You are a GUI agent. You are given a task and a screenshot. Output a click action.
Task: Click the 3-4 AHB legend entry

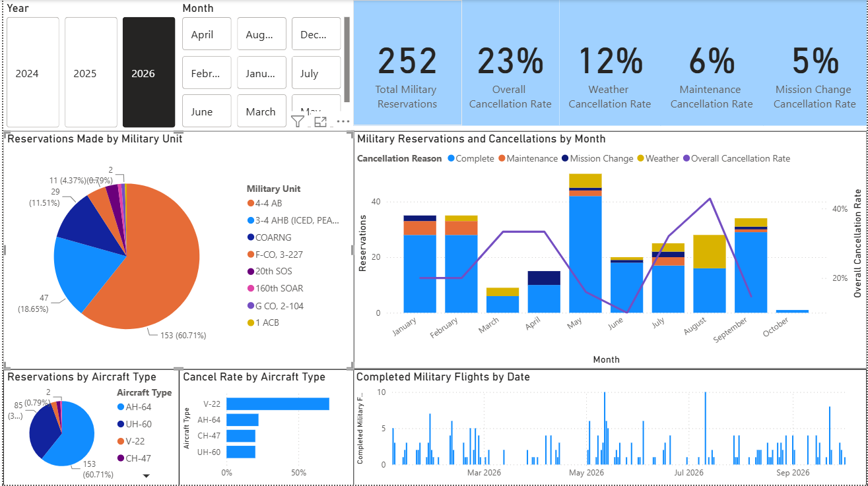pyautogui.click(x=293, y=220)
